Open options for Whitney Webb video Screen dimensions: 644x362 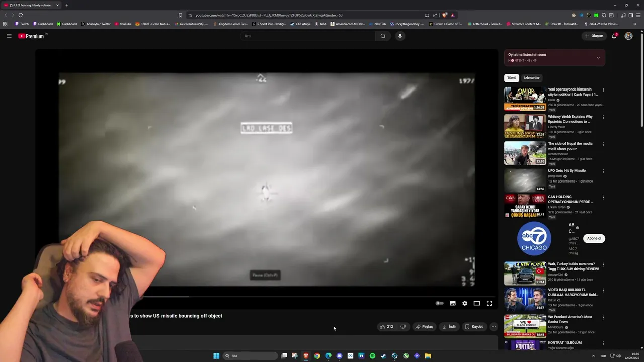pos(603,118)
